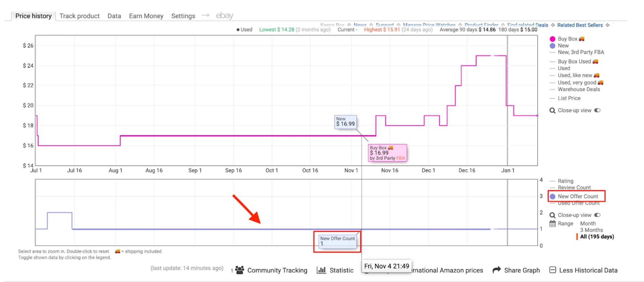Image resolution: width=644 pixels, height=282 pixels.
Task: Toggle Used, very good series
Action: [x=577, y=82]
